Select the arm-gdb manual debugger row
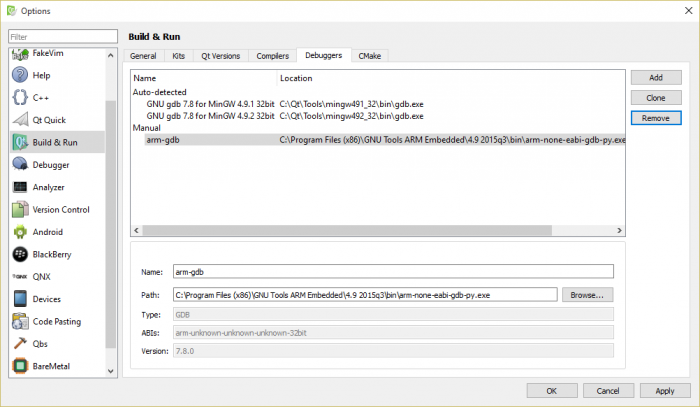Viewport: 700px width, 407px height. tap(385, 140)
